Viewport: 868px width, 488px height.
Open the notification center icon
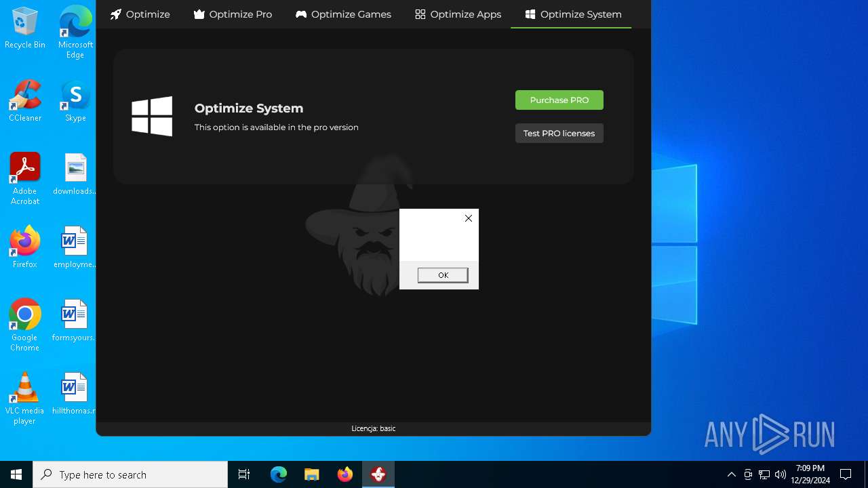coord(846,474)
